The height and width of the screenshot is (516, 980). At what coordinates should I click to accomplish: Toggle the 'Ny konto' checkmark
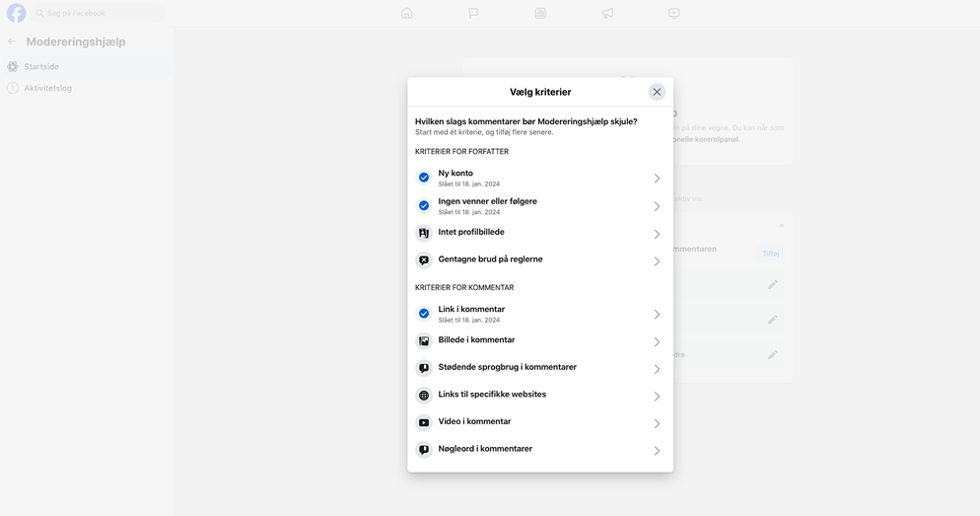(424, 178)
